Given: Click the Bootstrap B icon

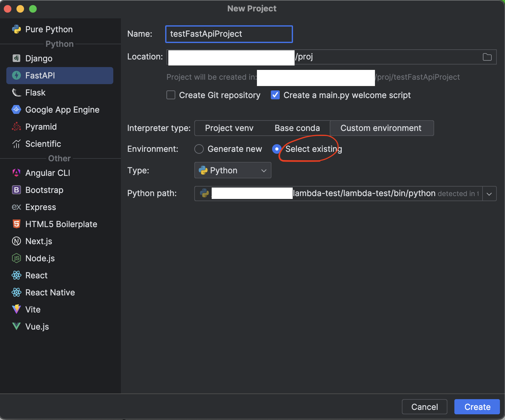Looking at the screenshot, I should tap(16, 190).
